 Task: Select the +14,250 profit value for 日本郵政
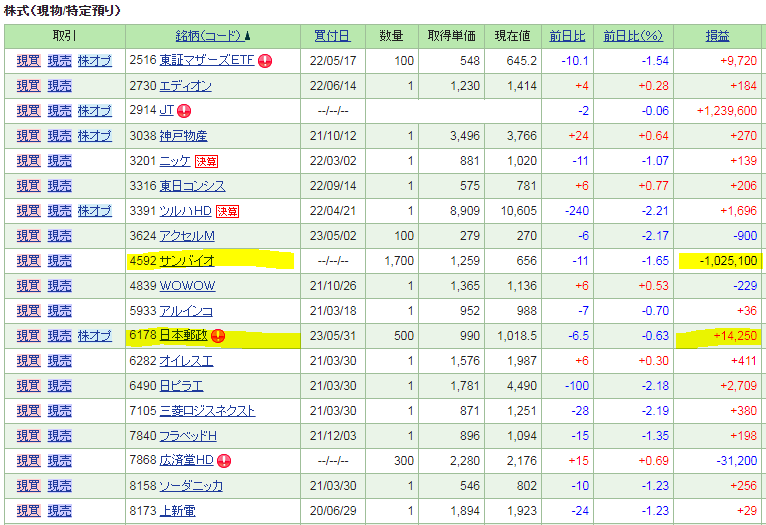(735, 336)
